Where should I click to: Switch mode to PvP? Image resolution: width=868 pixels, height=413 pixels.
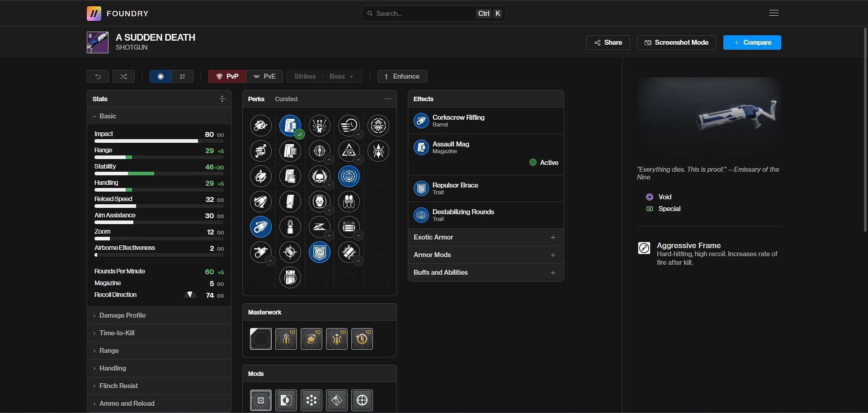[227, 76]
